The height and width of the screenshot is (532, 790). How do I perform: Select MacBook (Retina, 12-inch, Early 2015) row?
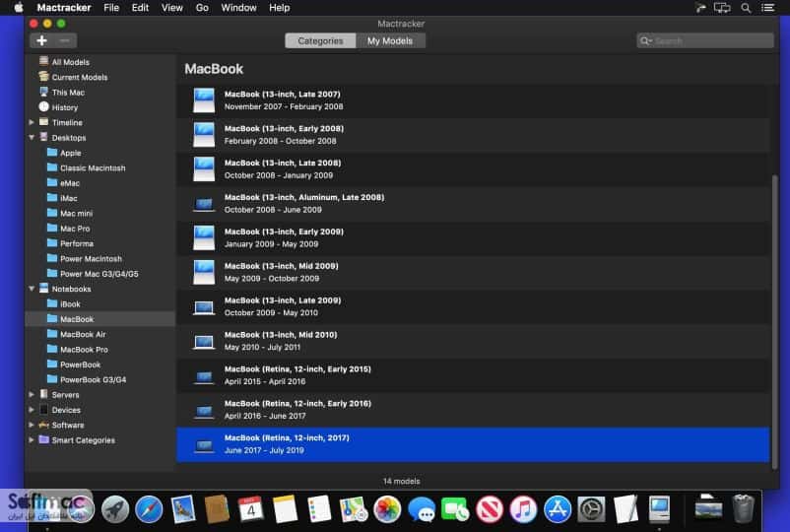(473, 375)
